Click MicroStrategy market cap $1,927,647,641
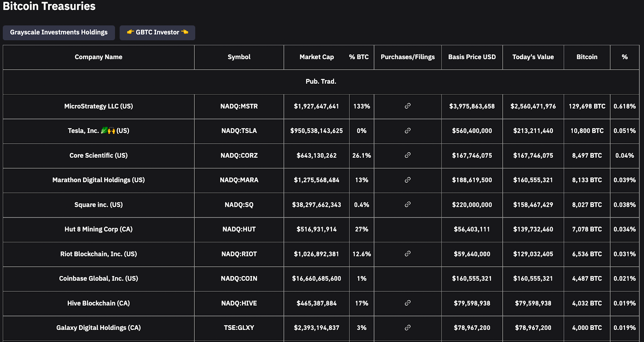Screen dimensions: 644x342 [x=317, y=106]
